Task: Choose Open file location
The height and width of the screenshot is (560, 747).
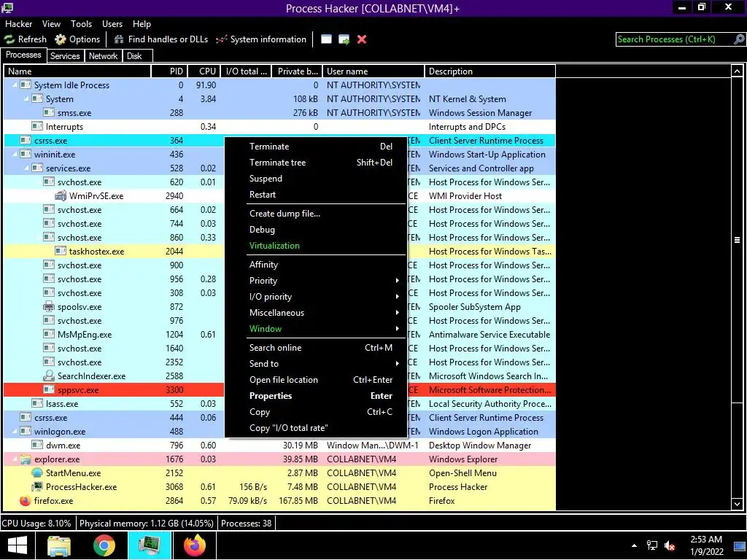Action: pos(316,379)
